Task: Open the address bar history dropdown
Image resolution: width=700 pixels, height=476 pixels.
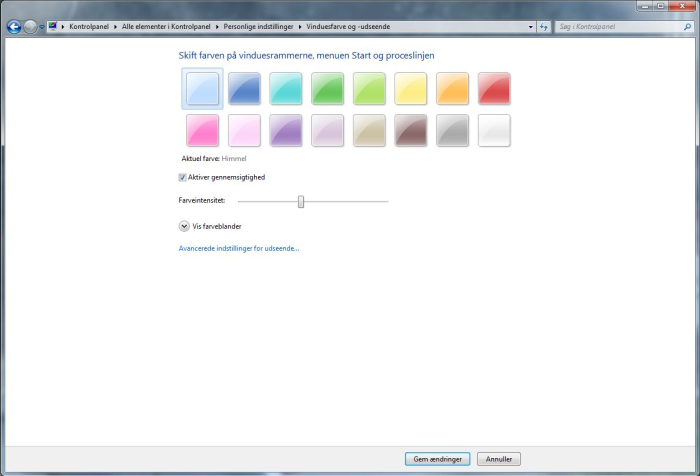Action: 530,27
